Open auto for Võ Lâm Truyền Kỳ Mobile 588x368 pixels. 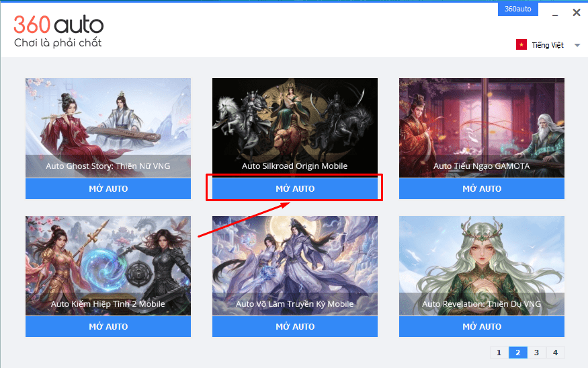295,326
